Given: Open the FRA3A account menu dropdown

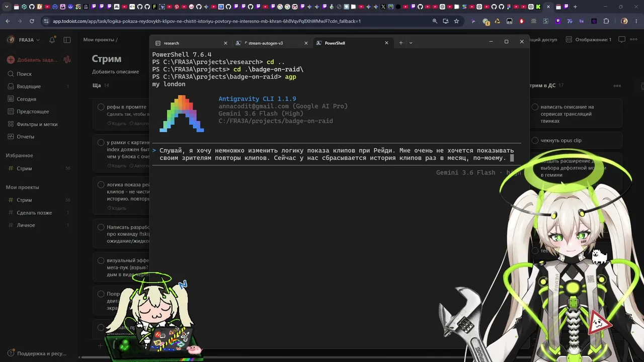Looking at the screenshot, I should pyautogui.click(x=24, y=40).
